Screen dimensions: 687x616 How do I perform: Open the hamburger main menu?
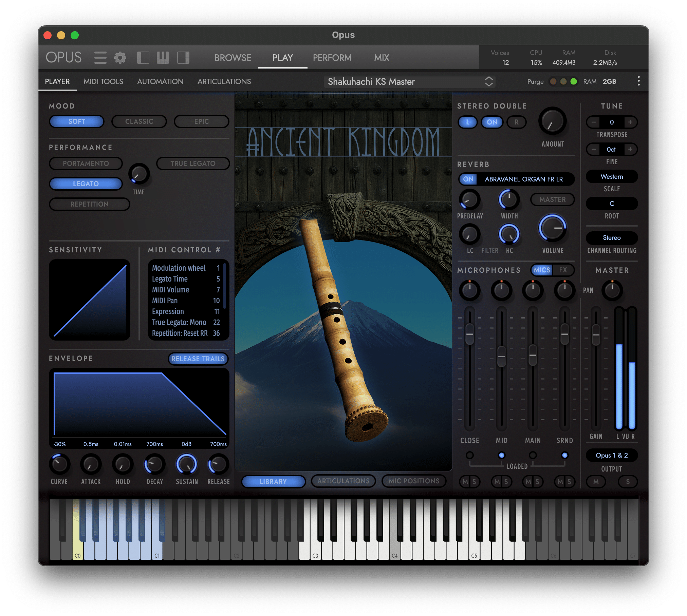coord(100,58)
